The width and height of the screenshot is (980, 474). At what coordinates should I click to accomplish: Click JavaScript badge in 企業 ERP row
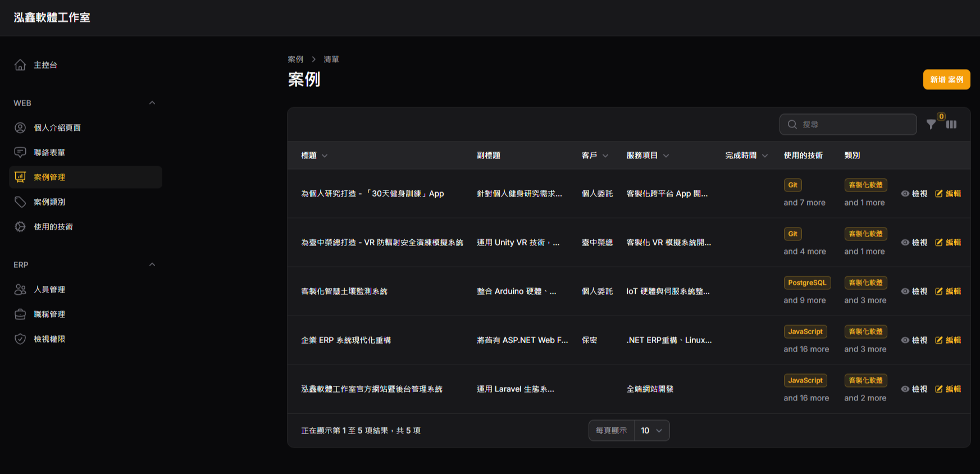805,332
